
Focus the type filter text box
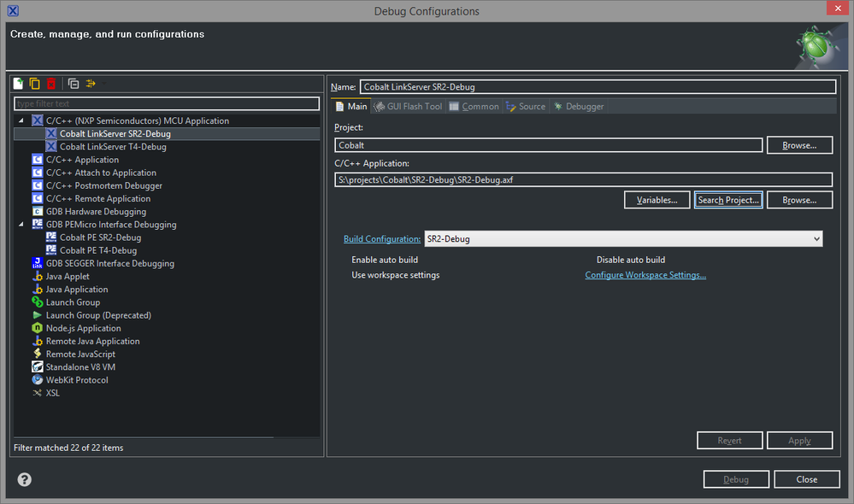click(x=167, y=103)
